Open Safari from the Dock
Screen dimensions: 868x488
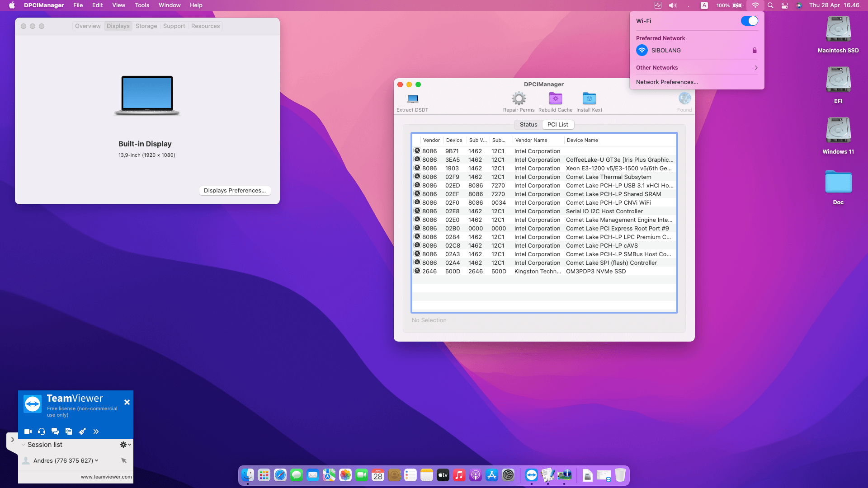(280, 475)
